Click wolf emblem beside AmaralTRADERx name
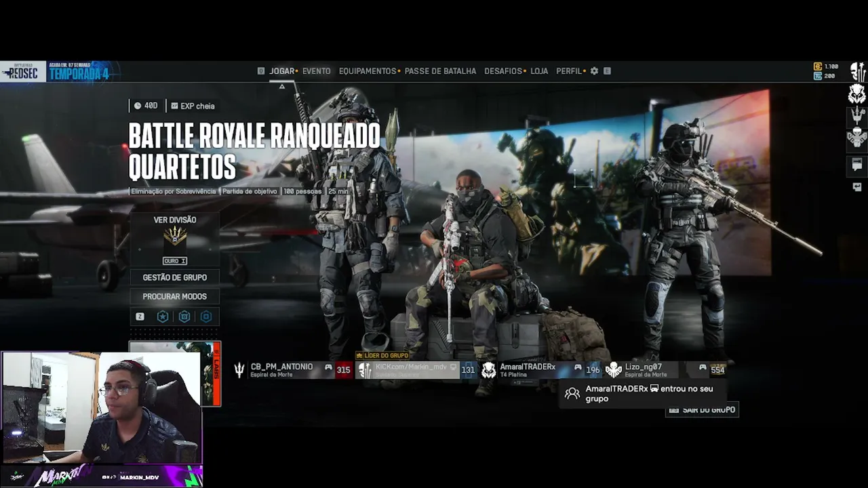This screenshot has width=868, height=488. coord(489,370)
